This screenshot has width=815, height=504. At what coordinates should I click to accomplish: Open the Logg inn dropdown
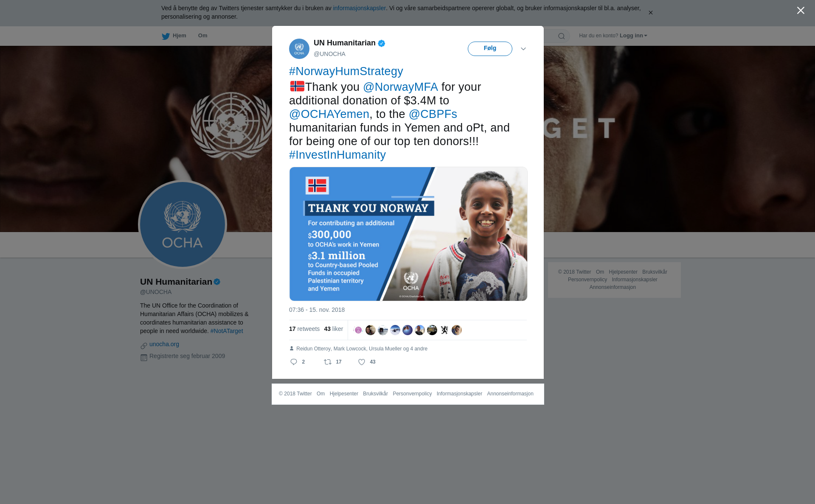[633, 36]
